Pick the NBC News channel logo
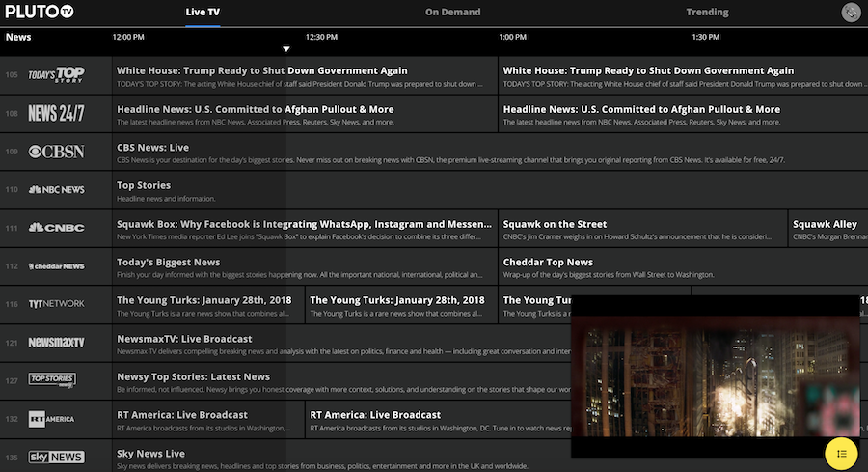Viewport: 868px width, 472px height. click(x=56, y=190)
